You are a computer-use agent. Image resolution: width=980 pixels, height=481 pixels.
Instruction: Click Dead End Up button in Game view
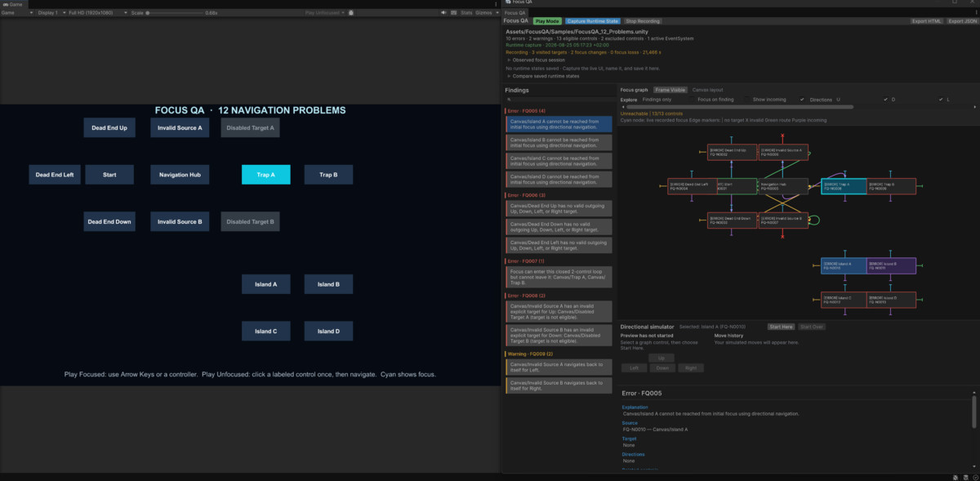pos(109,127)
